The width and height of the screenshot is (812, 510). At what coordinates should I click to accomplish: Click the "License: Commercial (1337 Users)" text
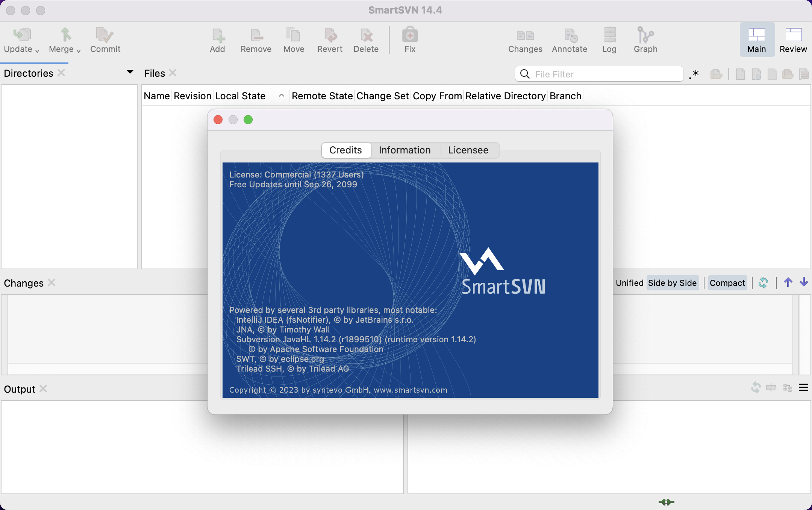(x=297, y=175)
